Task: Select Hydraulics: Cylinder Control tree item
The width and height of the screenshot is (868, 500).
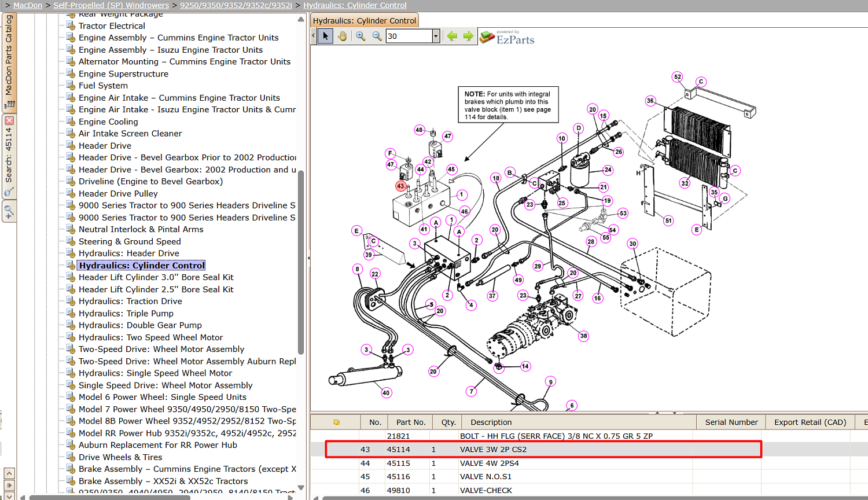Action: coord(142,266)
